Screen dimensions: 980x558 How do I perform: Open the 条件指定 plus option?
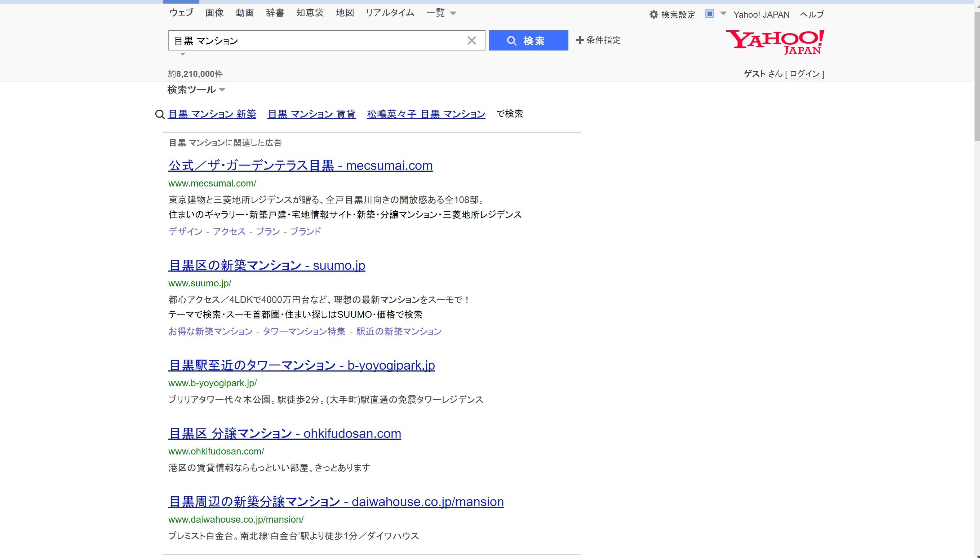(x=598, y=40)
